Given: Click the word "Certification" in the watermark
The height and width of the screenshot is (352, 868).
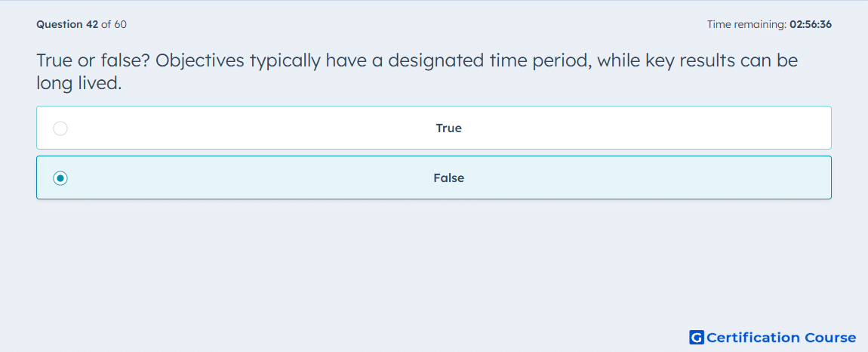Looking at the screenshot, I should [754, 337].
